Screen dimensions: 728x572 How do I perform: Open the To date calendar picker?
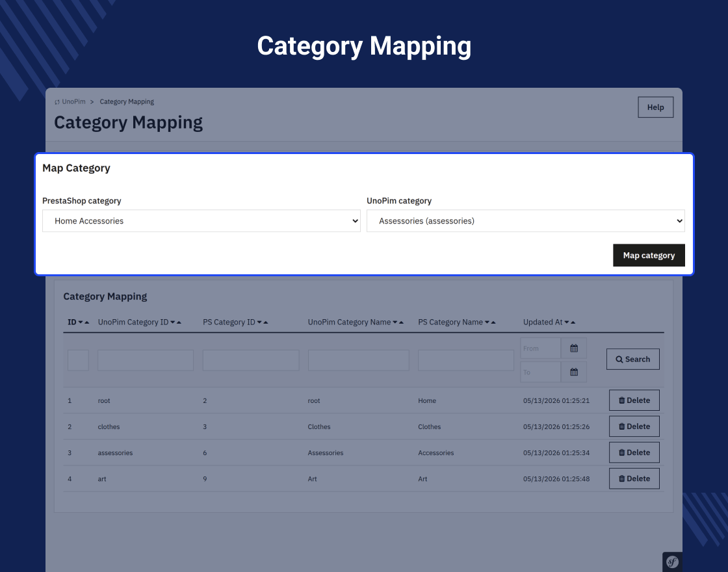click(x=574, y=372)
